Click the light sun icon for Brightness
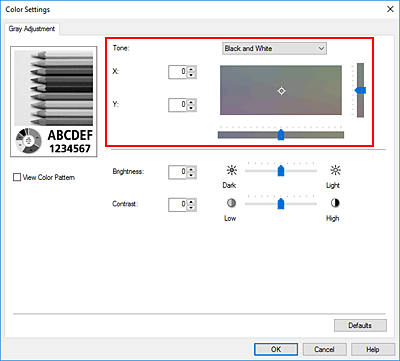This screenshot has width=400, height=361. click(335, 171)
